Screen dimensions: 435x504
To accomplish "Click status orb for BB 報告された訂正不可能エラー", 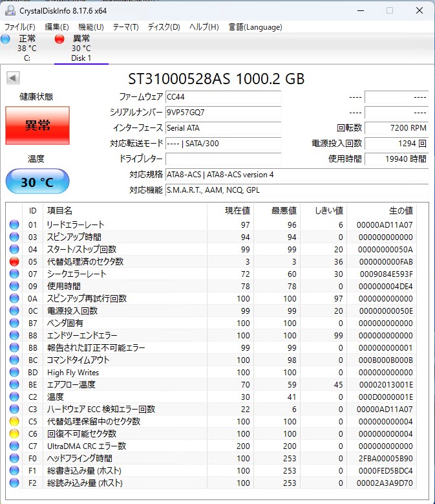I will [x=14, y=347].
